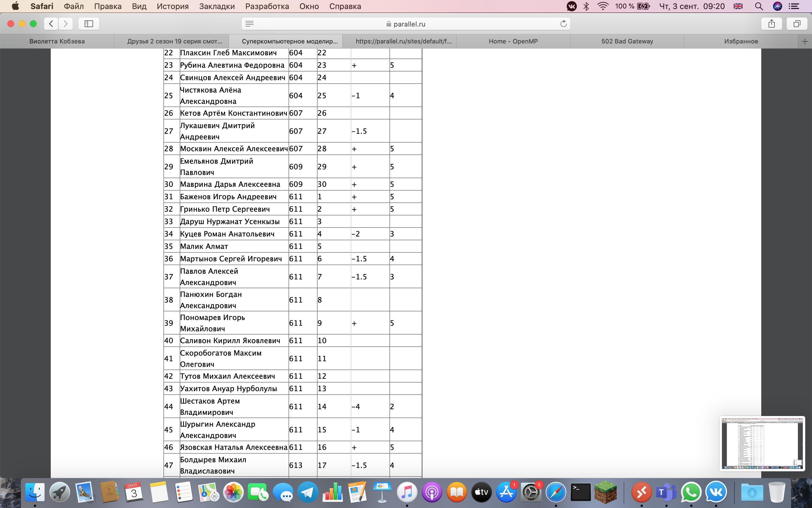Open the Закладки menu
This screenshot has width=812, height=508.
[x=217, y=6]
